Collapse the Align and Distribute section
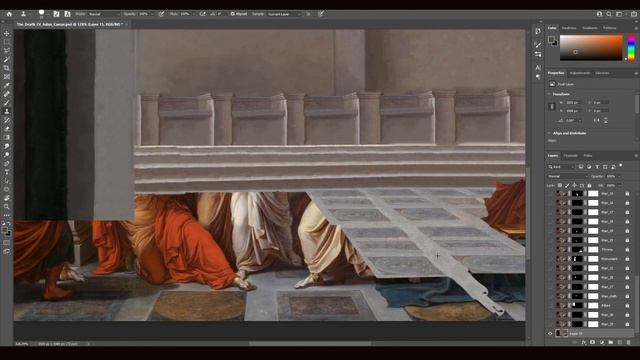The image size is (640, 360). (549, 133)
